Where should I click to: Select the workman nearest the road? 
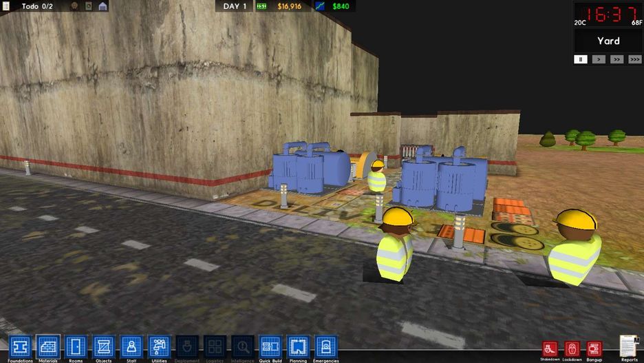[x=395, y=245]
